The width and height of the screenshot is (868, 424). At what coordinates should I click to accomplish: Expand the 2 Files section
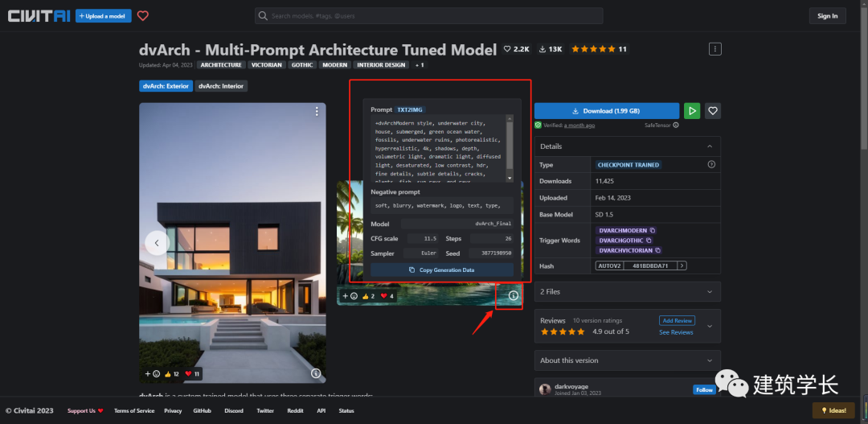coord(709,291)
